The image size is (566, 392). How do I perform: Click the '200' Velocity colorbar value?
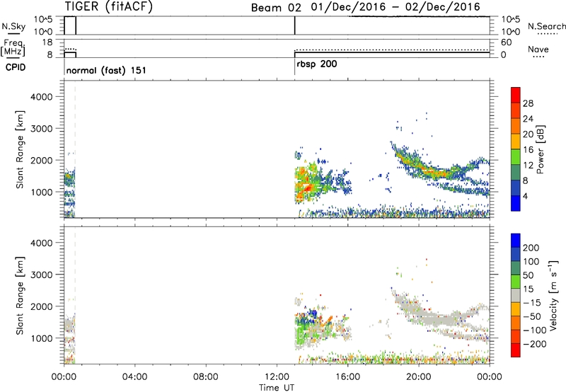(531, 248)
